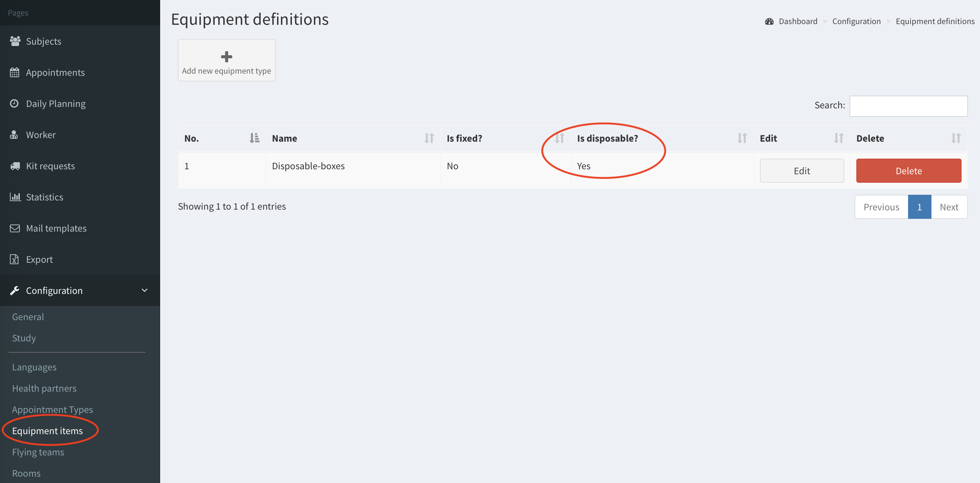This screenshot has width=980, height=483.
Task: Click the Appointments calendar icon
Action: pyautogui.click(x=15, y=72)
